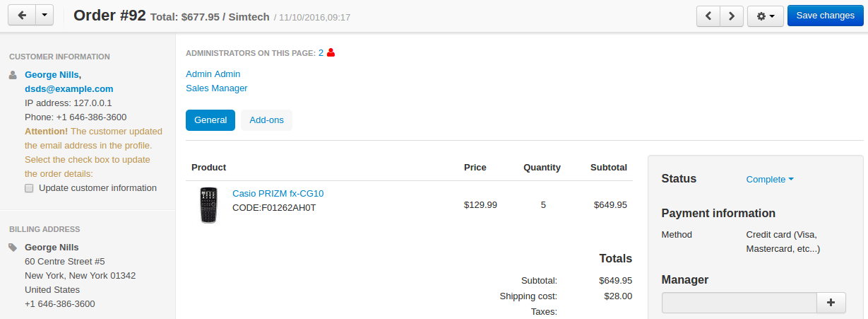The width and height of the screenshot is (868, 319).
Task: Go to next order with right chevron
Action: click(x=732, y=16)
